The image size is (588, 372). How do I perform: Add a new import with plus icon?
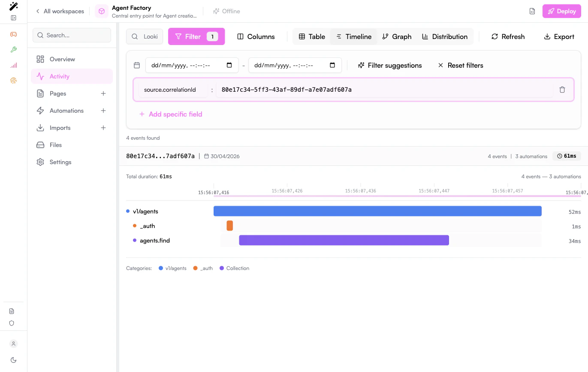(103, 128)
